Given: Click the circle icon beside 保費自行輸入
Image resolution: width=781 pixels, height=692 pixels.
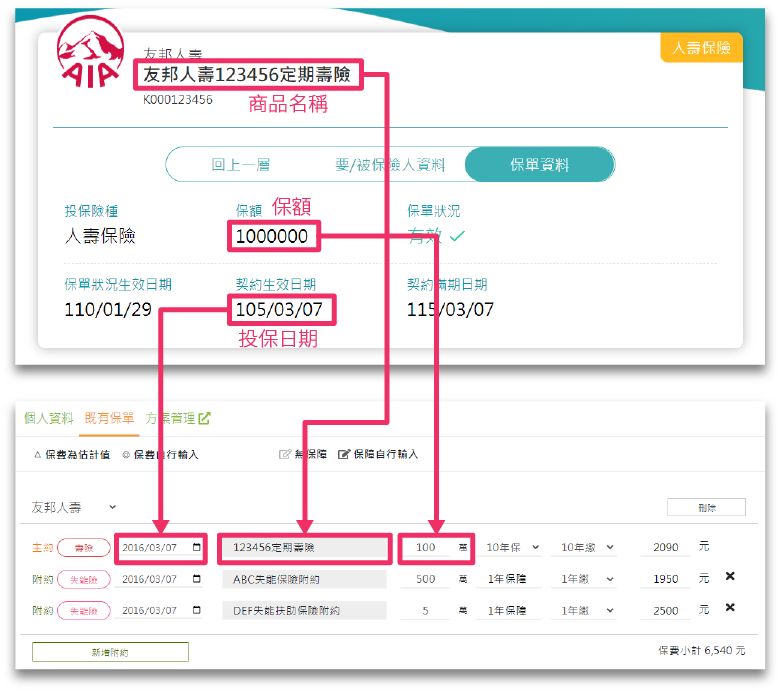Looking at the screenshot, I should pyautogui.click(x=126, y=454).
